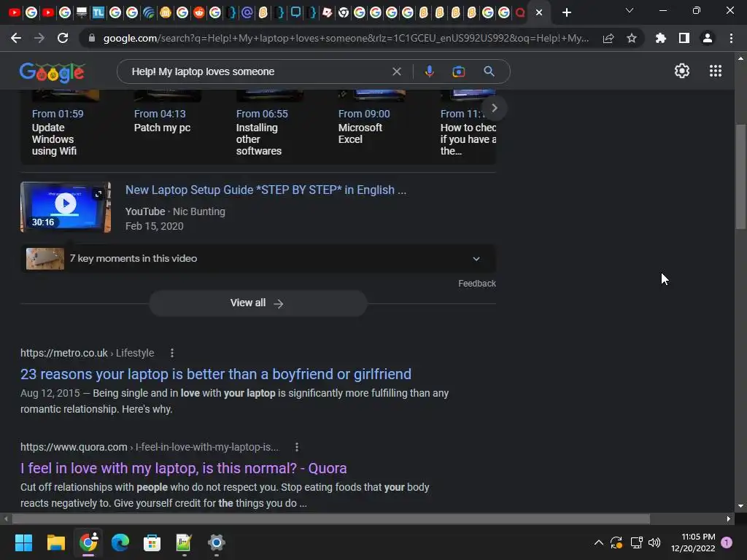
Task: Open the taskbar clock and date
Action: pos(693,542)
